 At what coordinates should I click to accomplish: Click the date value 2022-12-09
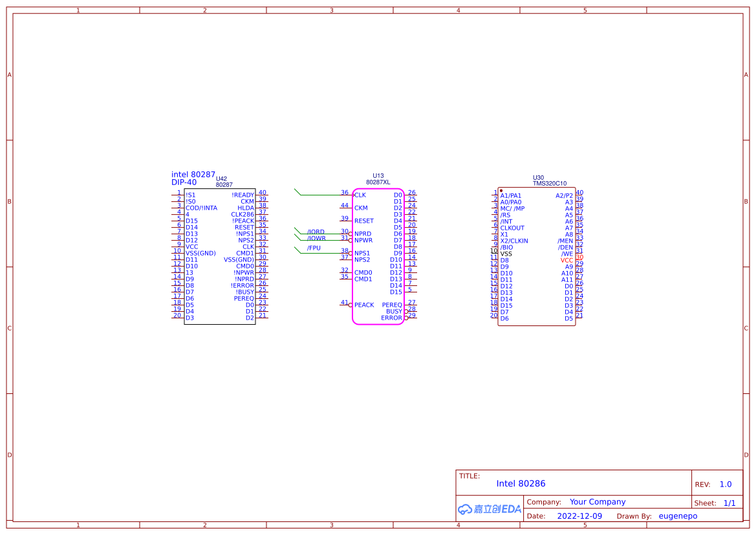coord(579,516)
